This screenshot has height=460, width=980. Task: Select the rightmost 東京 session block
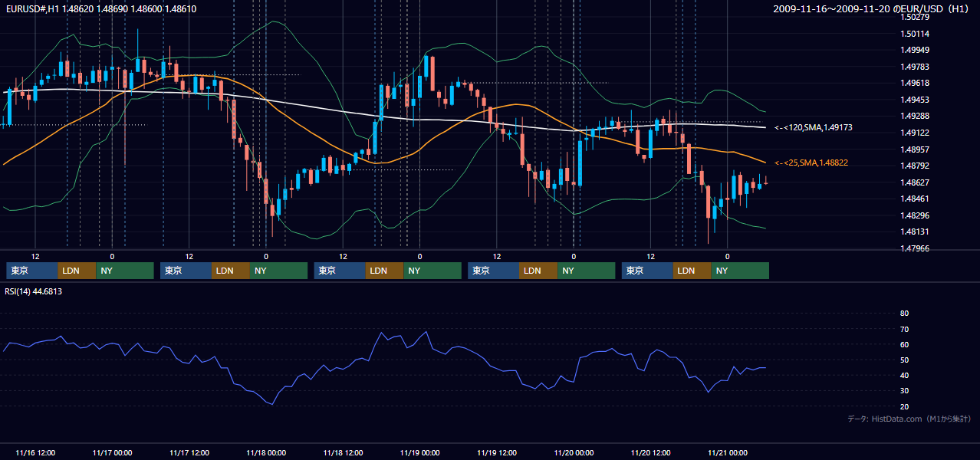tap(647, 271)
